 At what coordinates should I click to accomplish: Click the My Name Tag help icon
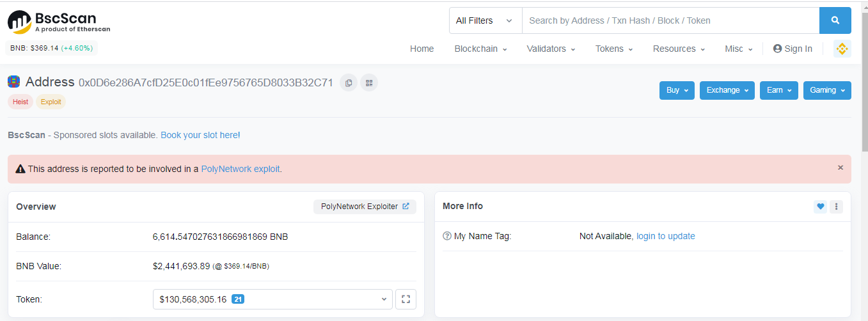(x=447, y=236)
